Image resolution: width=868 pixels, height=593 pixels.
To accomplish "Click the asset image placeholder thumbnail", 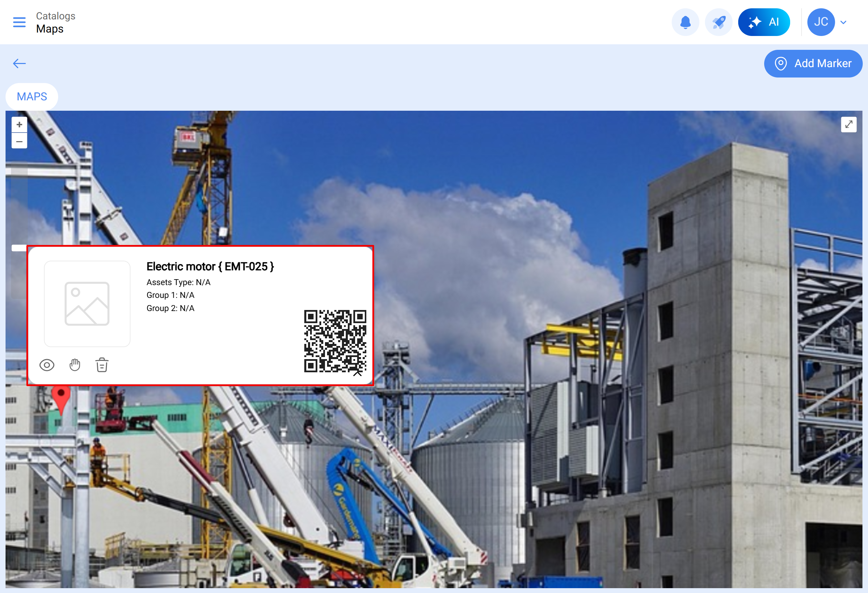I will tap(87, 304).
